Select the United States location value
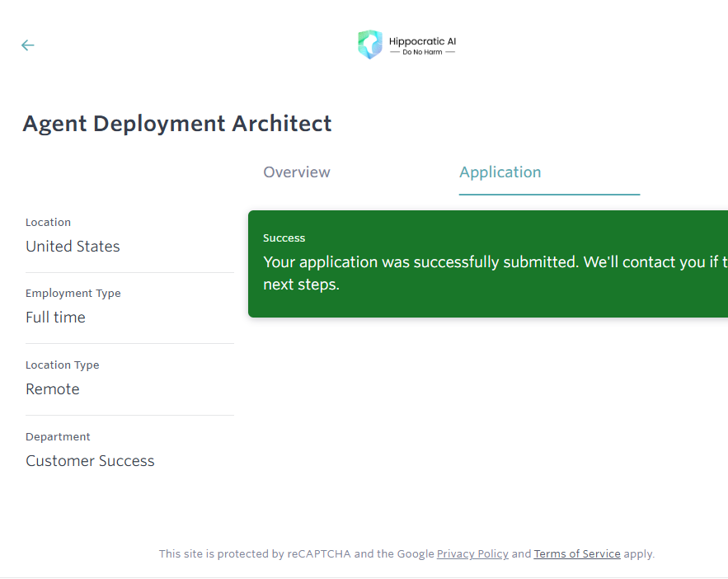Image resolution: width=728 pixels, height=579 pixels. pos(73,247)
